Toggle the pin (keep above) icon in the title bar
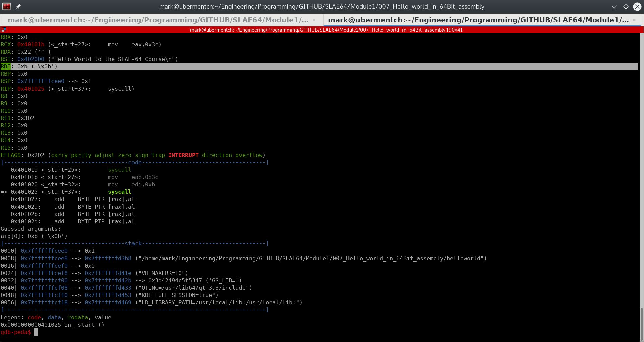 tap(18, 6)
